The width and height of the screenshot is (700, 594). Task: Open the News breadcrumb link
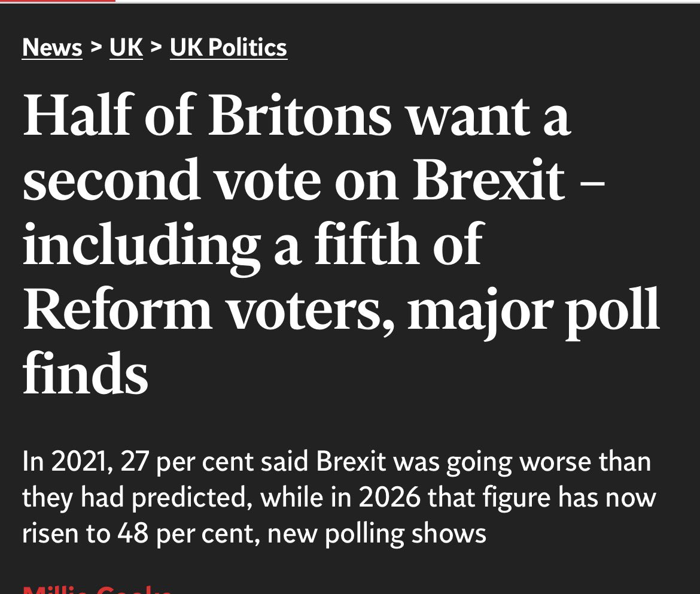tap(52, 47)
